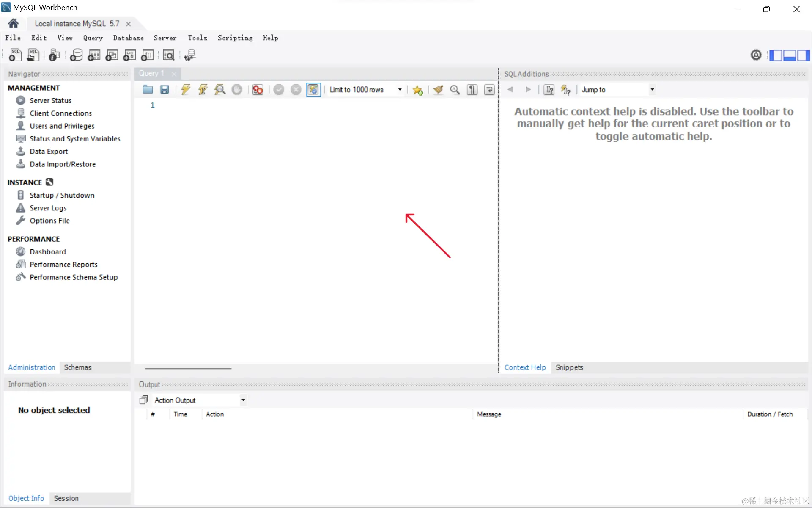The height and width of the screenshot is (508, 812).
Task: Execute the query with the lightning bolt
Action: pyautogui.click(x=186, y=89)
